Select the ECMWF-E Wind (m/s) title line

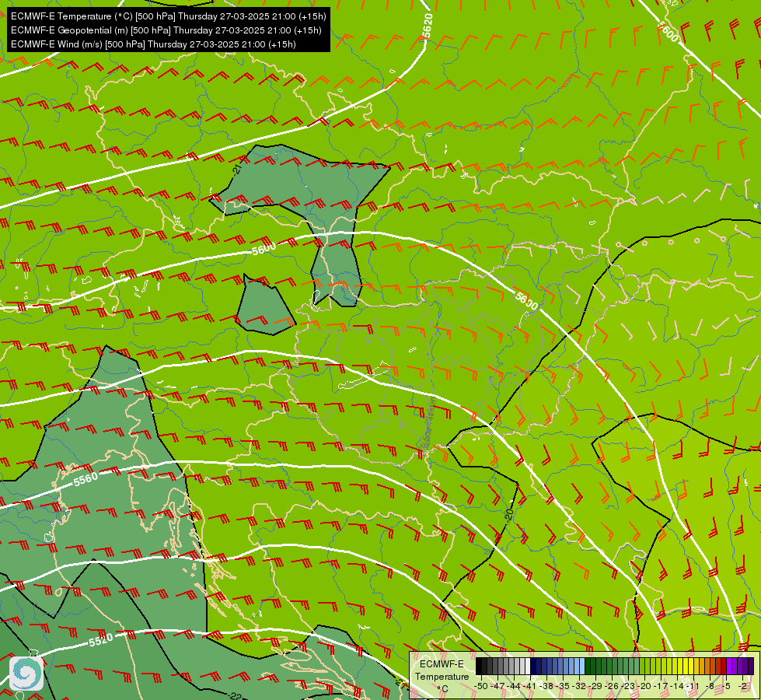click(153, 44)
